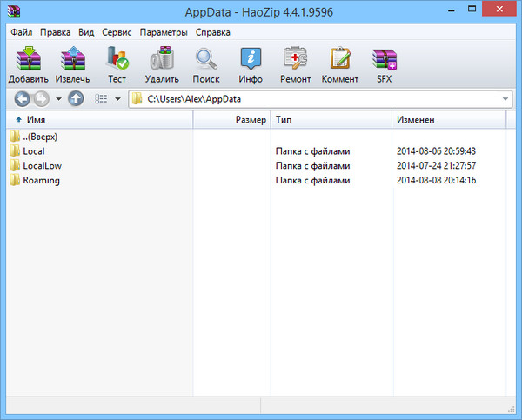Run the Тест archive test icon

117,64
